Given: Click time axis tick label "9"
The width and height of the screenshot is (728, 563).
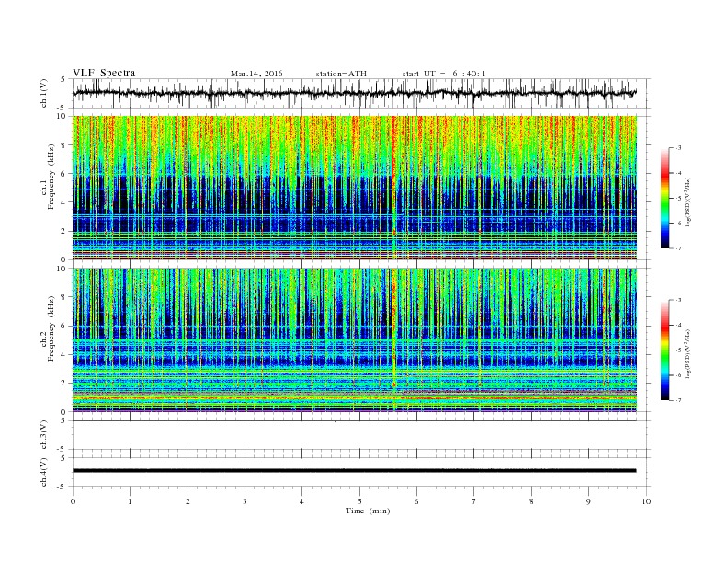Looking at the screenshot, I should point(588,501).
